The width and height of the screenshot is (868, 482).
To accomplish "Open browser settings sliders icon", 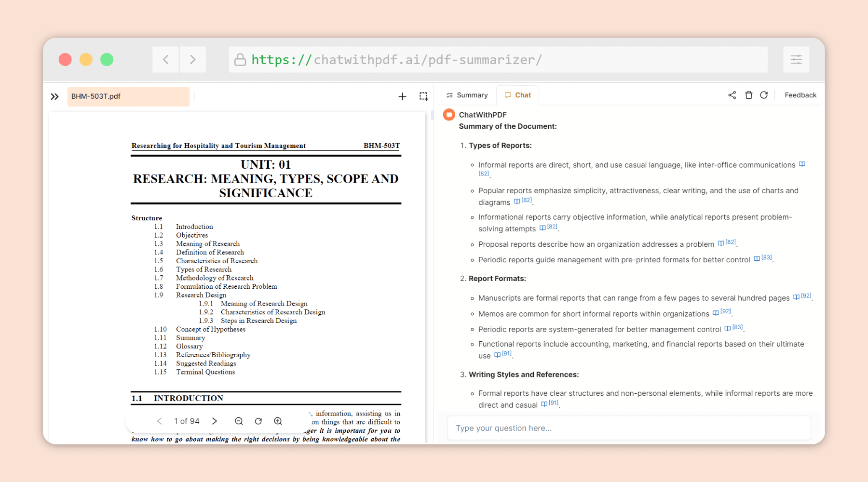I will pos(796,59).
